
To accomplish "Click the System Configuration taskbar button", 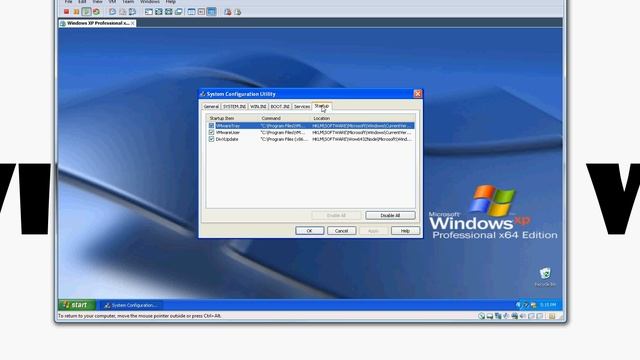I will tap(131, 305).
